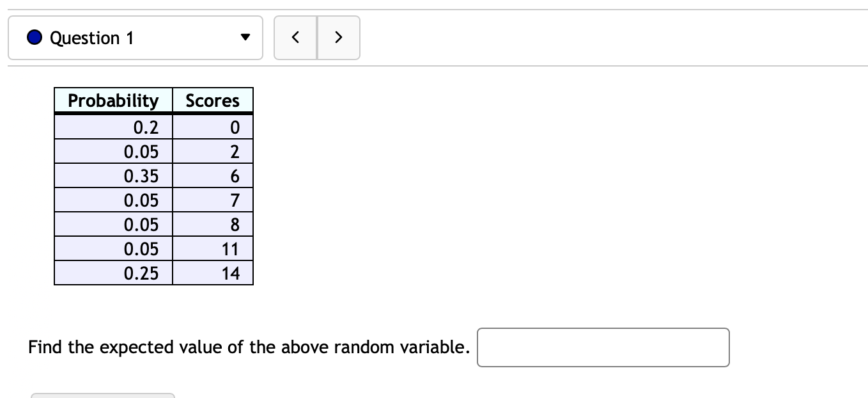868x398 pixels.
Task: Click the partially visible button below the question
Action: pos(102,395)
